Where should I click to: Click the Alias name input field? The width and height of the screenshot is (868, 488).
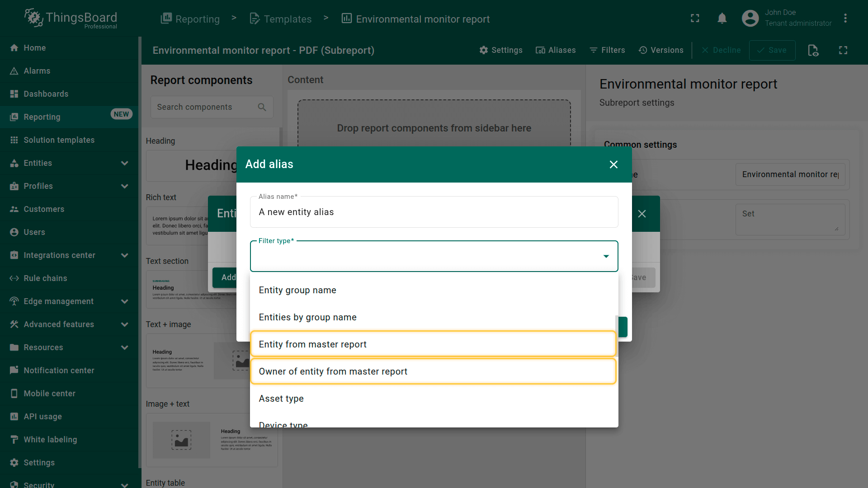coord(433,212)
